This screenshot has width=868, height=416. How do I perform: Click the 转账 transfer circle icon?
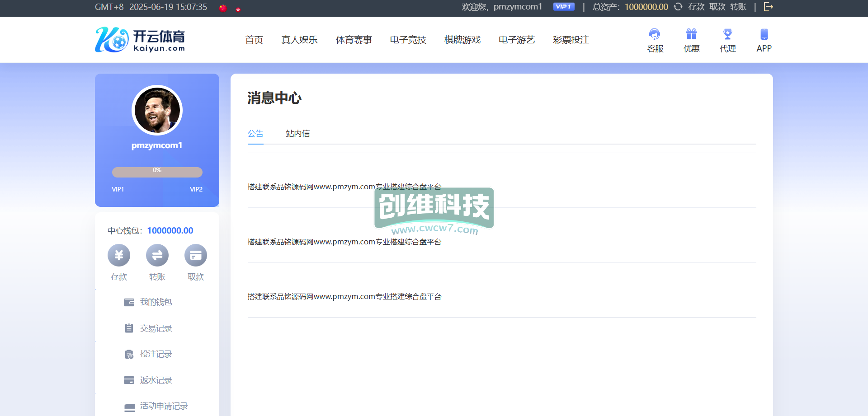[157, 256]
